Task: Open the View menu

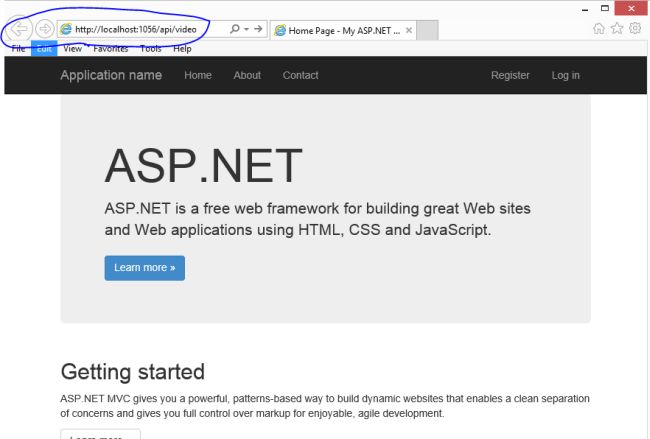Action: pyautogui.click(x=73, y=49)
